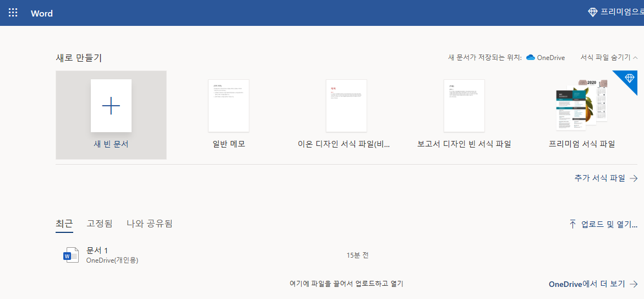Click the OneDrive cloud icon
This screenshot has width=644, height=299.
click(530, 57)
